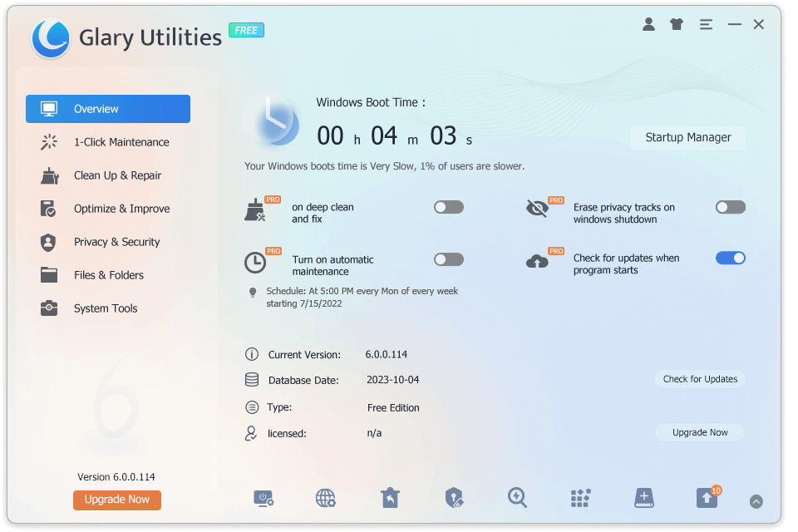Screen dimensions: 798x532
Task: Open the magnifier quick search icon
Action: point(517,498)
